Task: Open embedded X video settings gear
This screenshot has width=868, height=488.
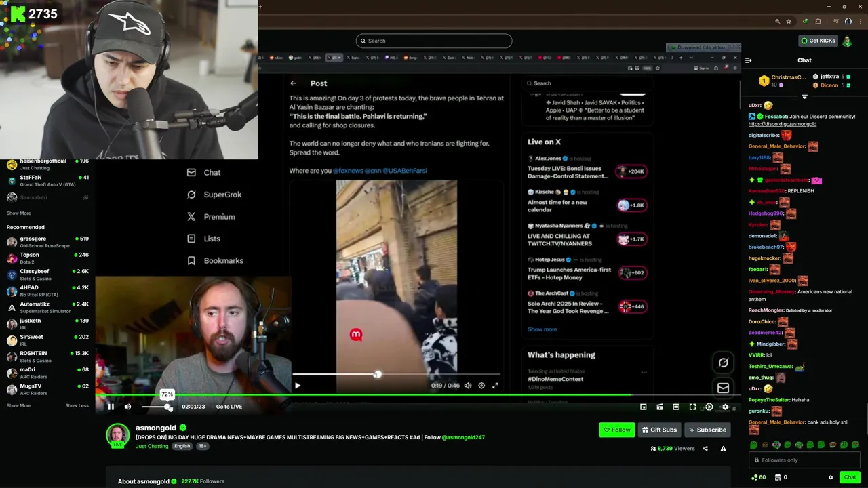Action: (x=481, y=386)
